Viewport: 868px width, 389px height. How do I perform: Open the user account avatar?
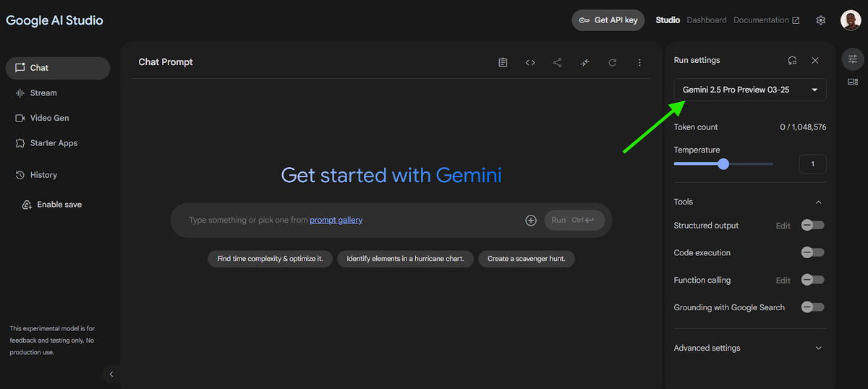tap(851, 20)
